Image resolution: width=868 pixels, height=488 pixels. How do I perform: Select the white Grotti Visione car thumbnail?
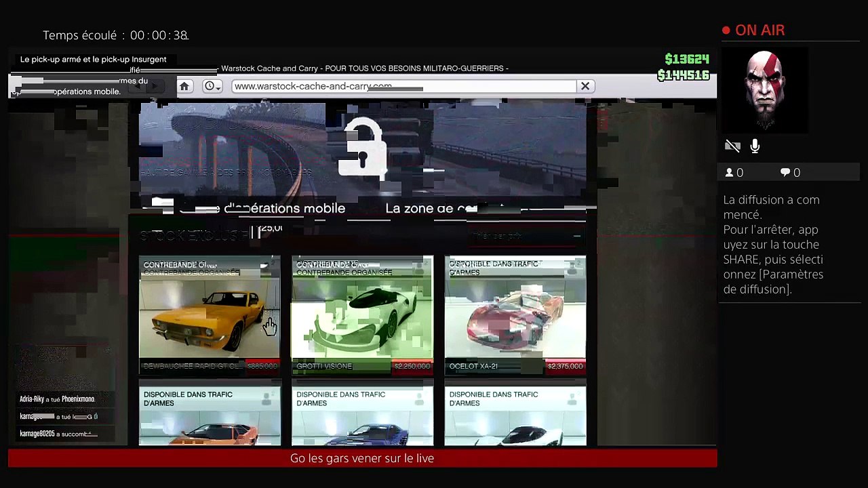click(x=362, y=316)
